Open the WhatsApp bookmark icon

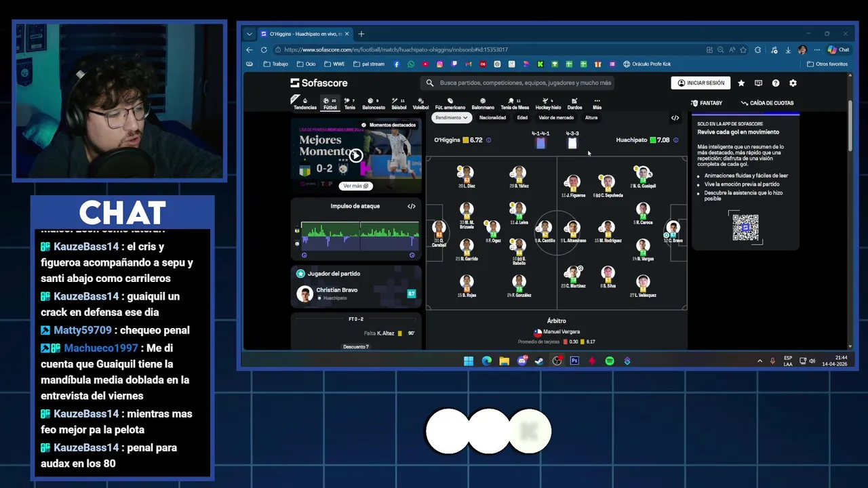pyautogui.click(x=411, y=64)
